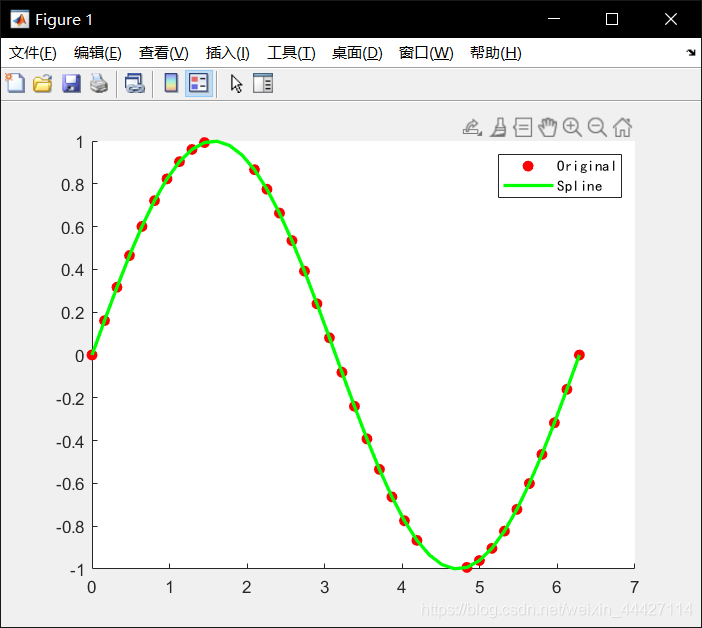Screen dimensions: 702x628
Task: Click the x-axis tick label 3
Action: coord(325,587)
